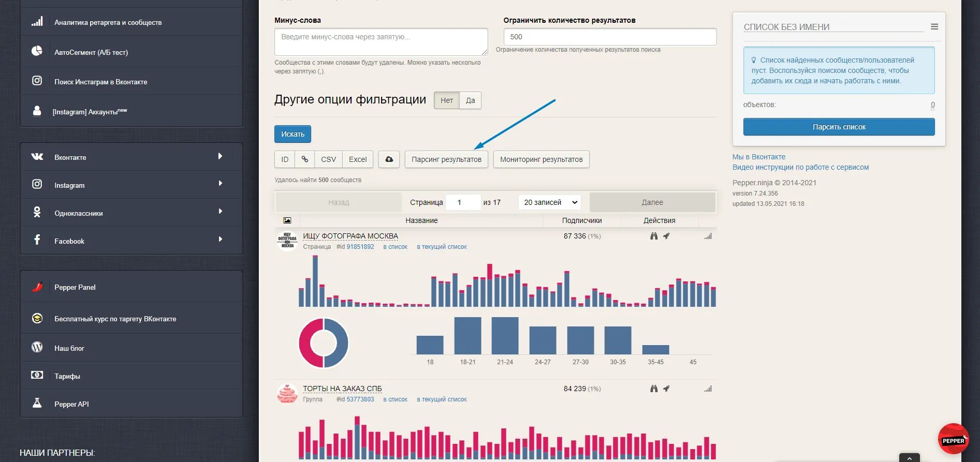This screenshot has width=980, height=462.
Task: Click the cloud download icon button
Action: [x=389, y=159]
